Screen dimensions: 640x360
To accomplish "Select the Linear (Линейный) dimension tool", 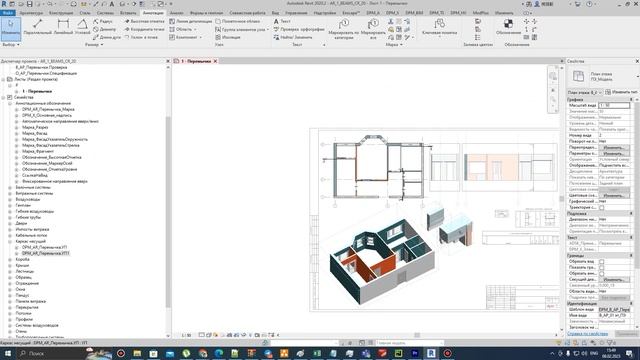I will (63, 27).
